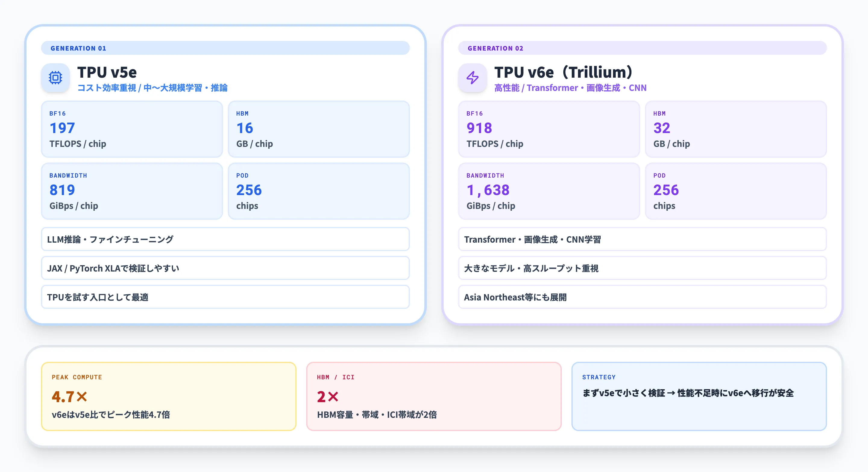Viewport: 868px width, 472px height.
Task: Select the 32 GB HBM card
Action: coord(736,129)
